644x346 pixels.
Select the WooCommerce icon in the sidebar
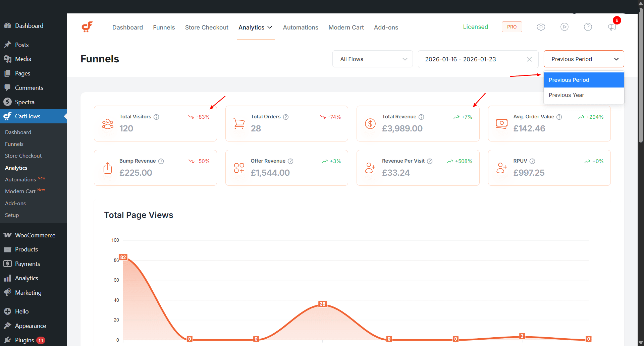(7, 235)
